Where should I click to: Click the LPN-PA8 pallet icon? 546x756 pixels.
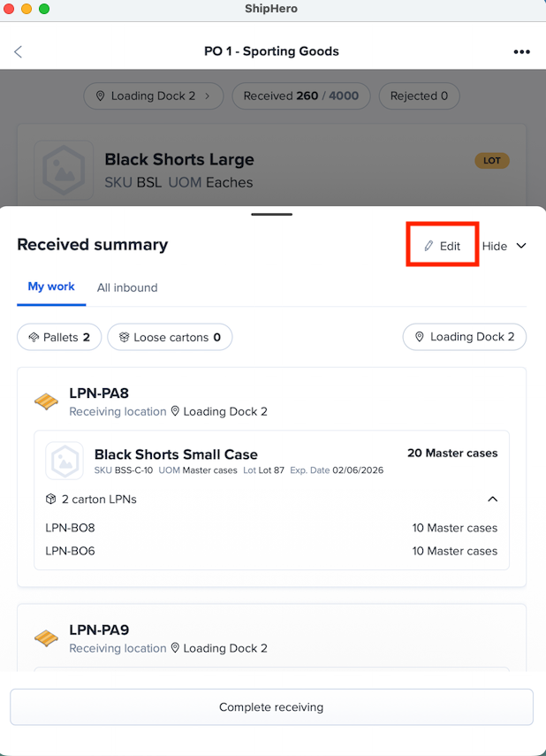click(x=46, y=401)
